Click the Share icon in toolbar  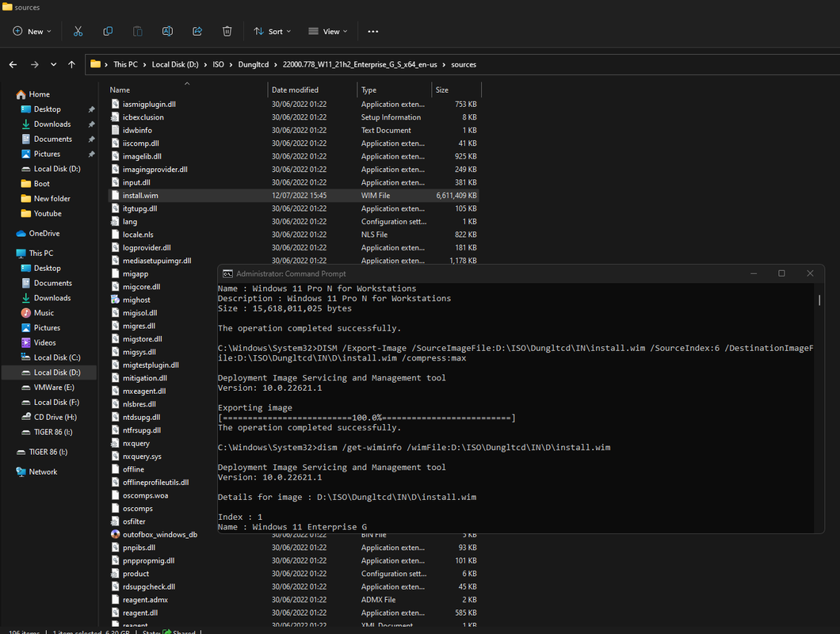pyautogui.click(x=197, y=31)
